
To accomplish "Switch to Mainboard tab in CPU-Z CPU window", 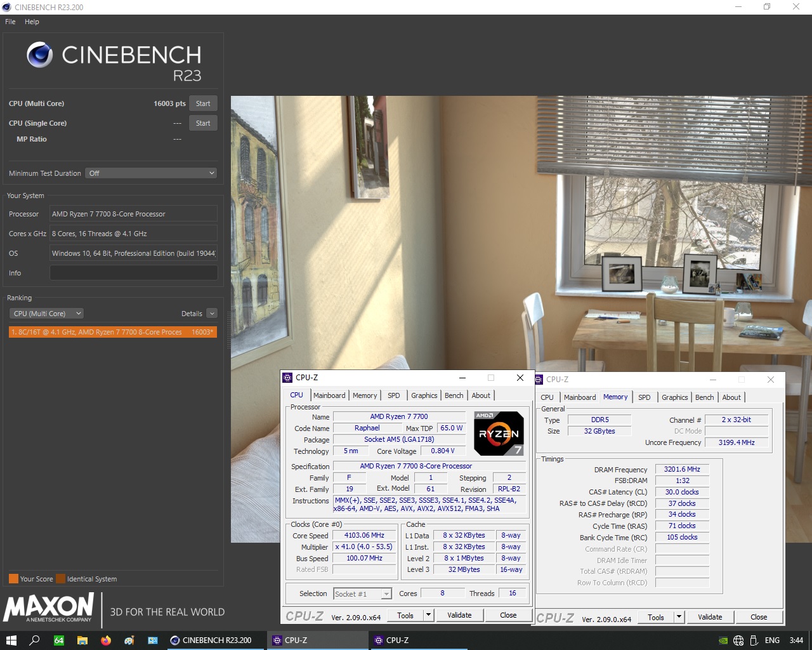I will (329, 395).
